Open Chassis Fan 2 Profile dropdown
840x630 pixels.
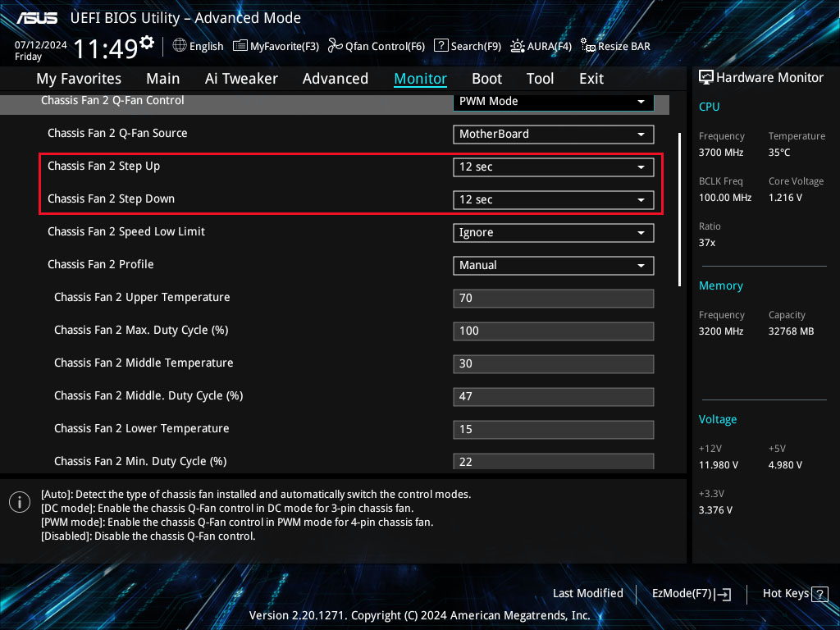[x=554, y=265]
